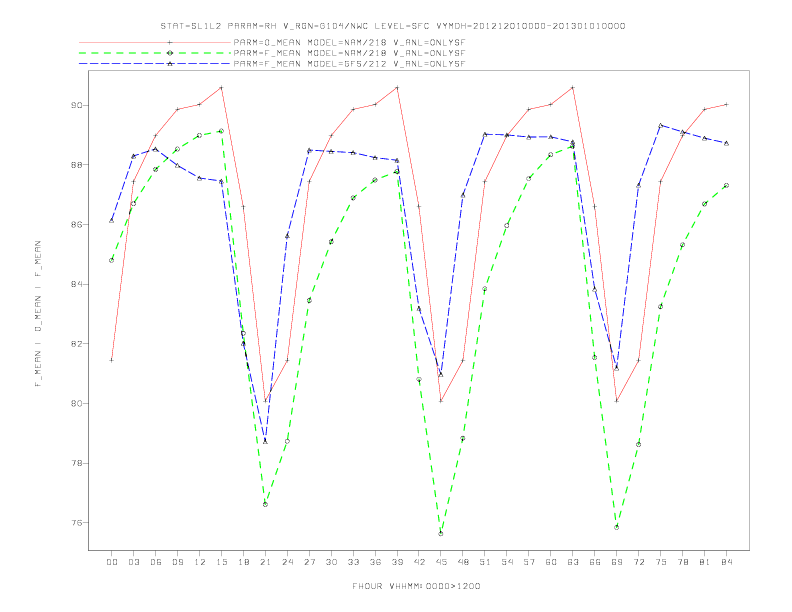Click x-axis tick label 81

(705, 562)
